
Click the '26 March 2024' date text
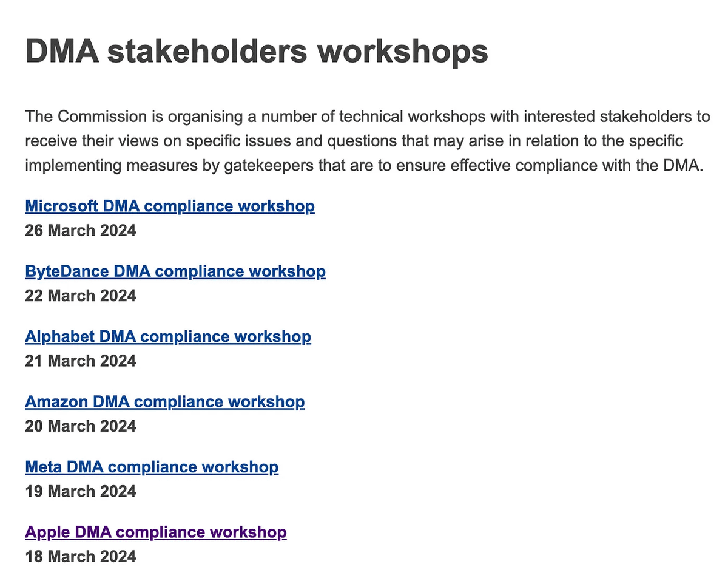(81, 231)
